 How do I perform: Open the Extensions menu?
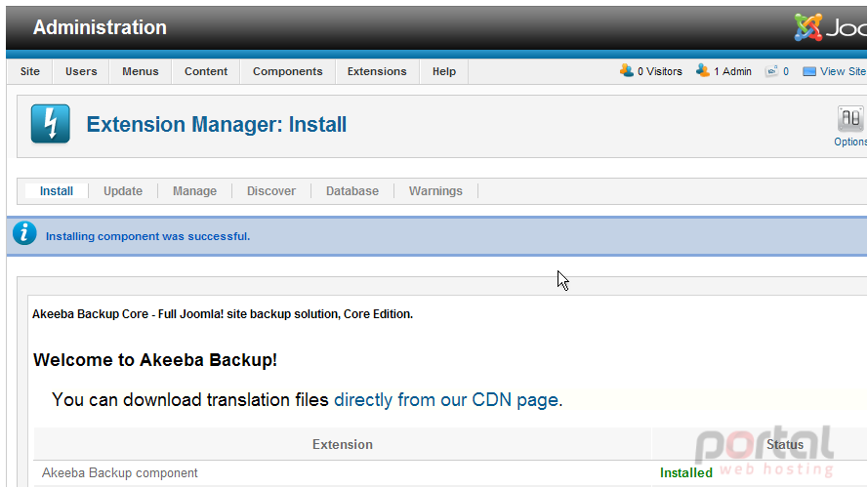pos(377,71)
